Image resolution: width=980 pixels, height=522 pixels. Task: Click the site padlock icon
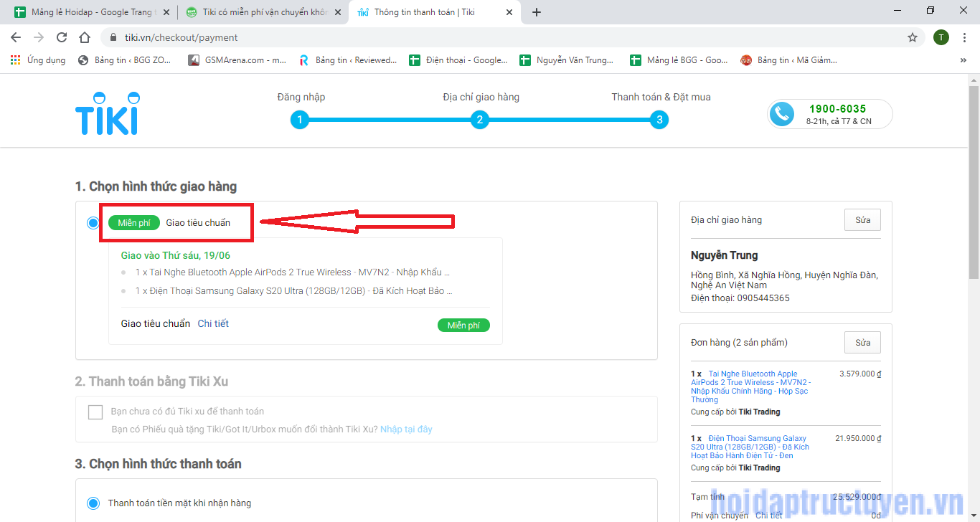[x=114, y=37]
